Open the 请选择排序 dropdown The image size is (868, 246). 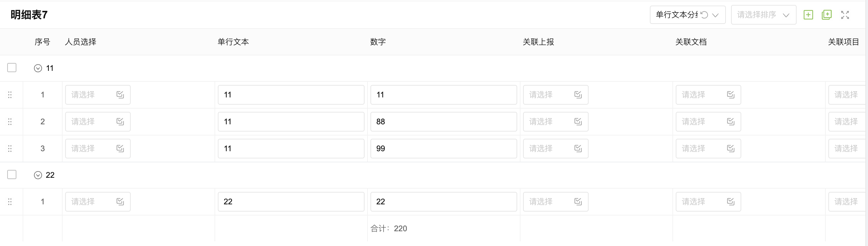[x=764, y=15]
